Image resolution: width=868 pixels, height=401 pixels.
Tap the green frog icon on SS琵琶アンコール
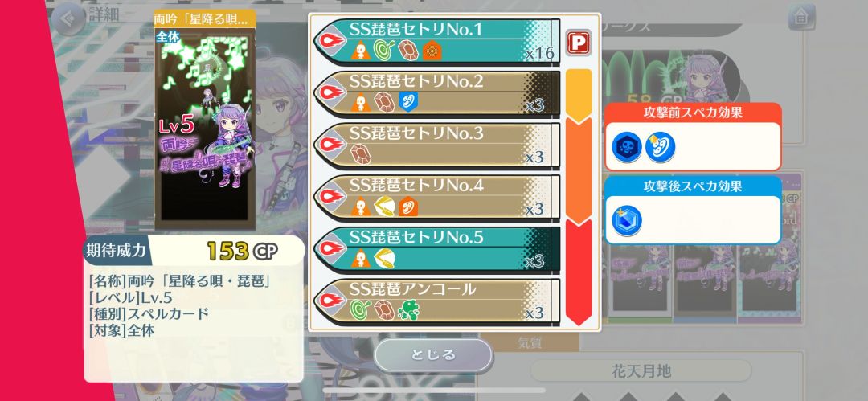click(x=408, y=309)
